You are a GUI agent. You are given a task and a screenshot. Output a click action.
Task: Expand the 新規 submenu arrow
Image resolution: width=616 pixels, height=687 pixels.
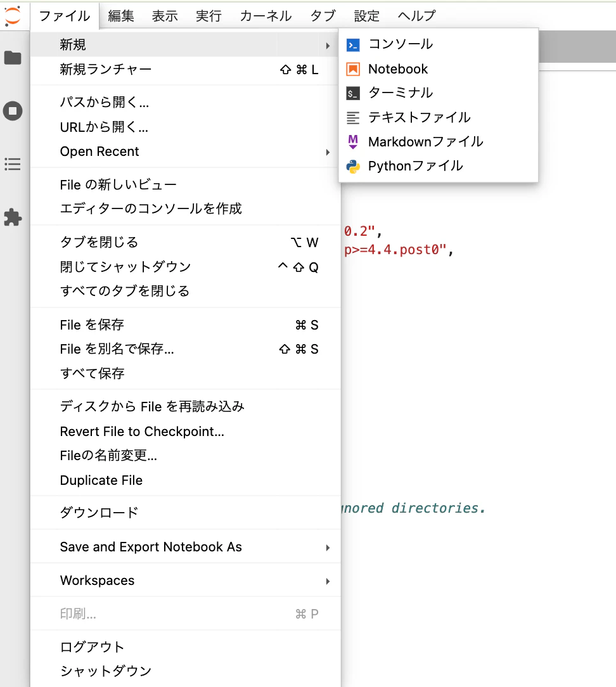coord(328,46)
